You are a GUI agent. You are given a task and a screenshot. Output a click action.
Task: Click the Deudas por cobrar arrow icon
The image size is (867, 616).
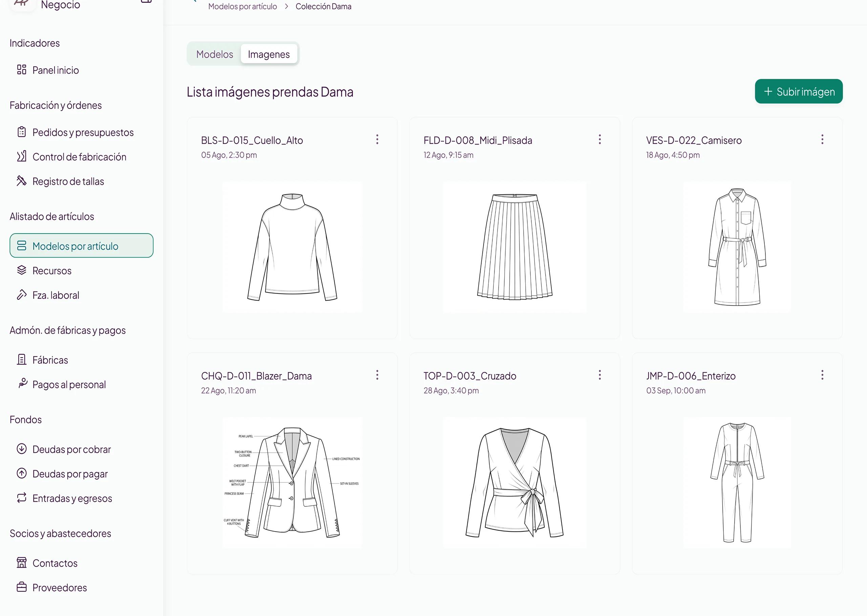(22, 449)
